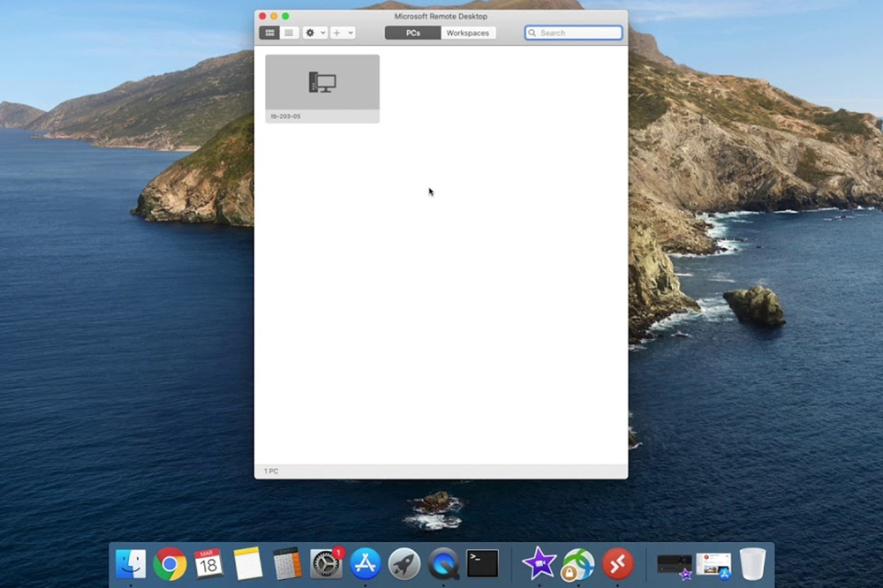The width and height of the screenshot is (883, 588).
Task: Open the Trash in Dock
Action: (x=753, y=564)
